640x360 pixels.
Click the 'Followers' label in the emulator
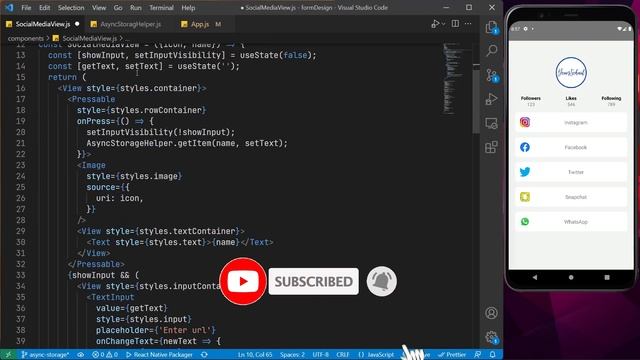click(531, 98)
